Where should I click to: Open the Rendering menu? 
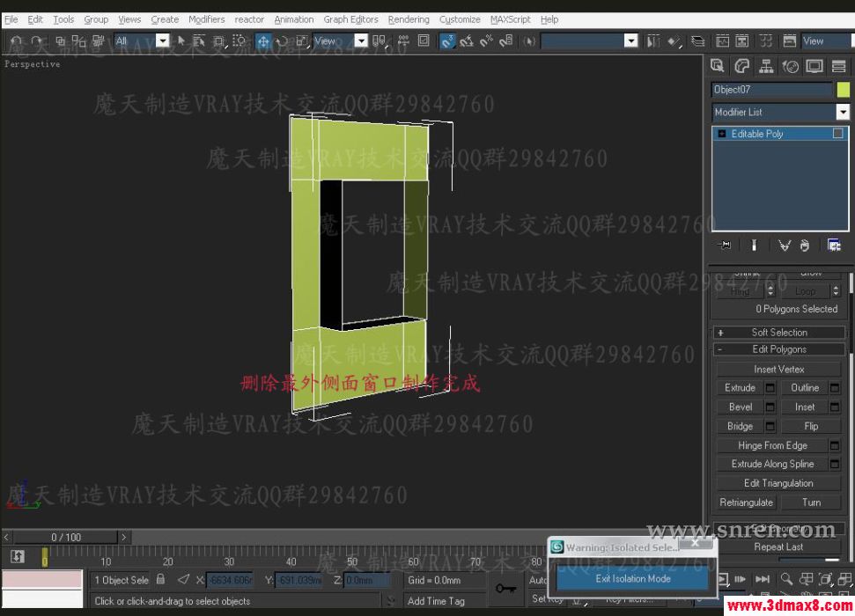tap(408, 18)
